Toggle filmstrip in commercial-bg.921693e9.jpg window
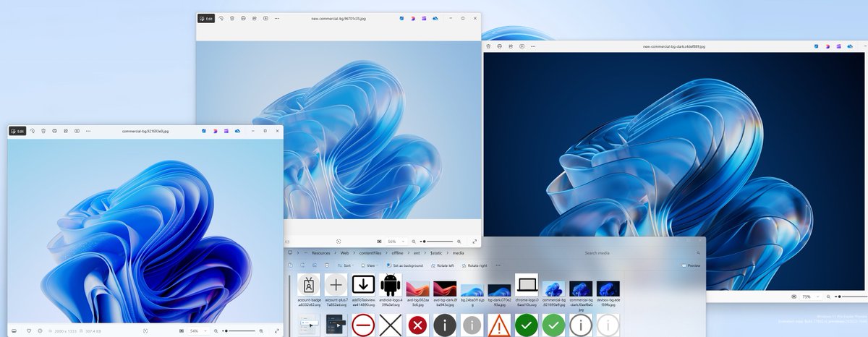This screenshot has height=337, width=868. (x=14, y=330)
